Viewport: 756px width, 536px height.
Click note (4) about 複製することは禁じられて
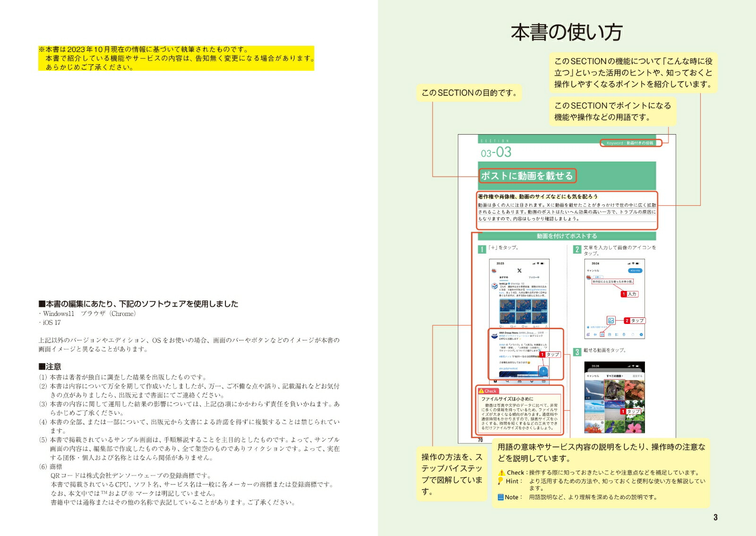click(189, 426)
